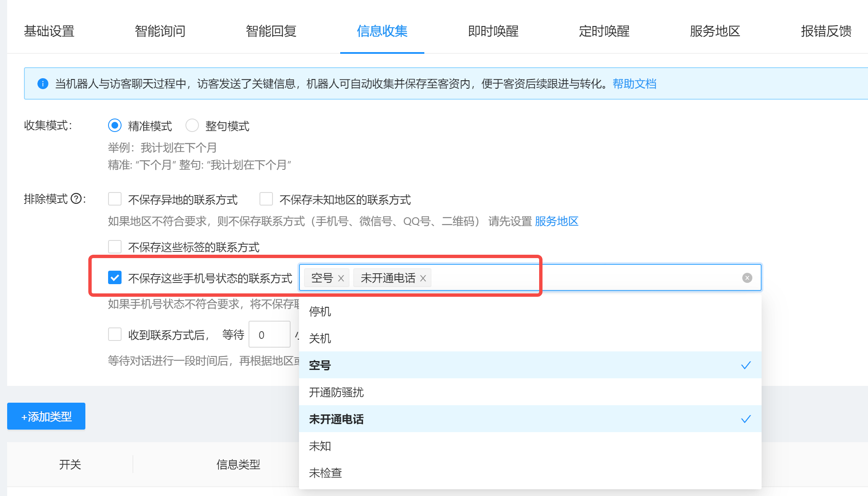Check 不保存未知地区的联系方式 option
The image size is (868, 496).
pyautogui.click(x=266, y=199)
